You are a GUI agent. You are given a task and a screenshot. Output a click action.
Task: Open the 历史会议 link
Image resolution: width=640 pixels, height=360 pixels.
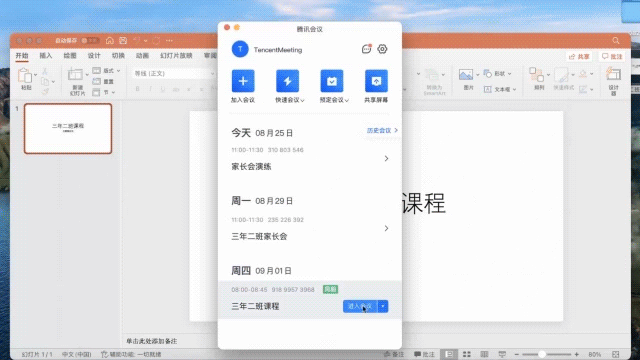(x=382, y=131)
